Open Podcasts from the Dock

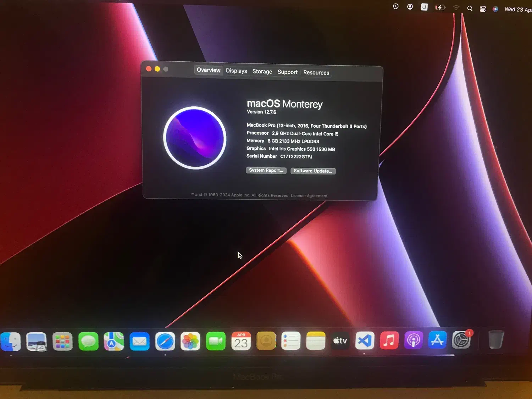click(x=413, y=340)
